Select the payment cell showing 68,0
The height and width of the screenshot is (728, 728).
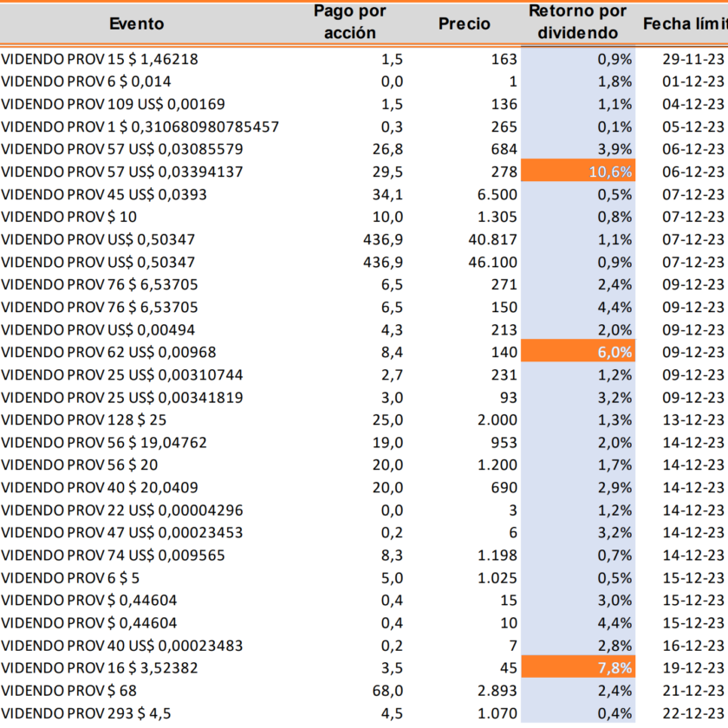(x=386, y=690)
